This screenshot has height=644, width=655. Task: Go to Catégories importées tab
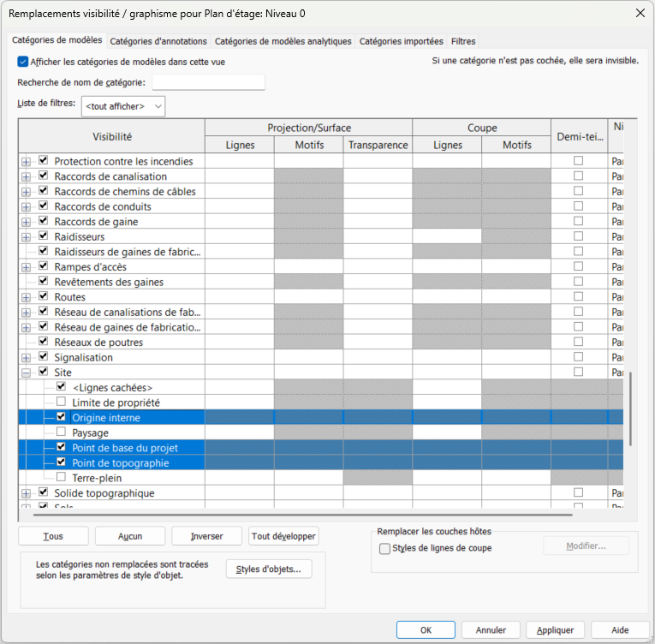point(401,41)
